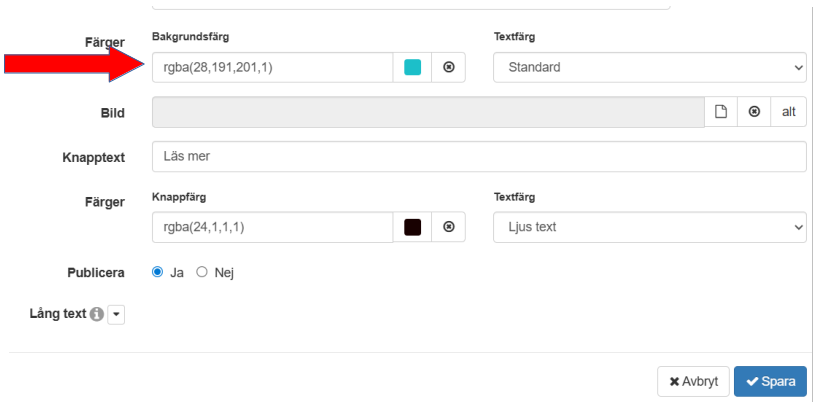Open the teal Bakgrundsfärg color swatch
Viewport: 817px width, 402px height.
coord(412,68)
